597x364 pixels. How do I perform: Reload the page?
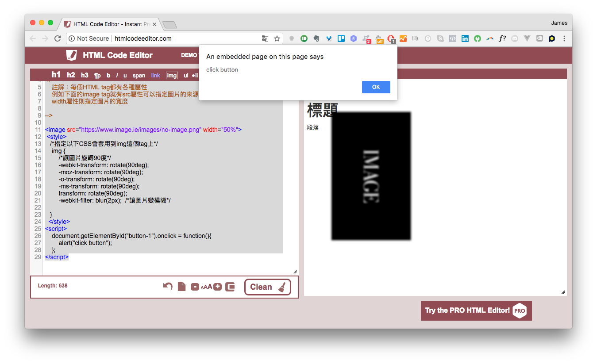tap(57, 38)
